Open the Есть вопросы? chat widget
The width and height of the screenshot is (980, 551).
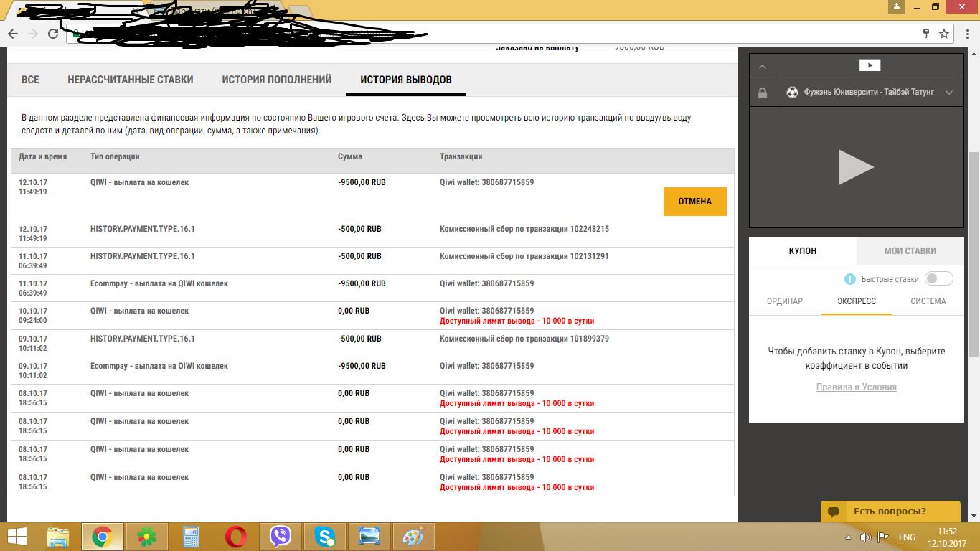click(890, 512)
